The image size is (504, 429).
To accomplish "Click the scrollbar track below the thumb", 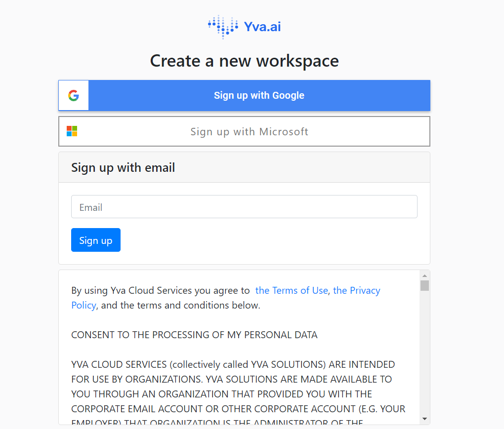I will point(424,353).
